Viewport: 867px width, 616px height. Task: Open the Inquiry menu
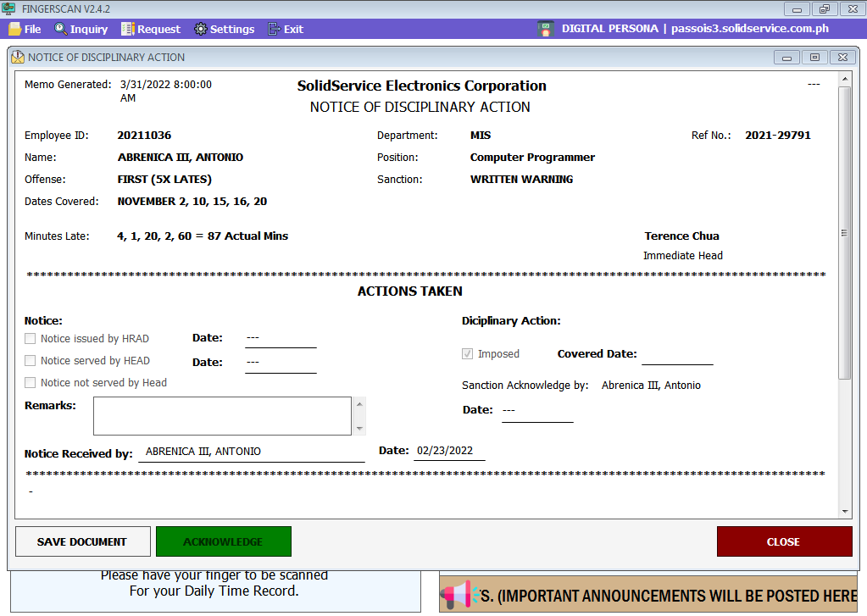click(81, 29)
